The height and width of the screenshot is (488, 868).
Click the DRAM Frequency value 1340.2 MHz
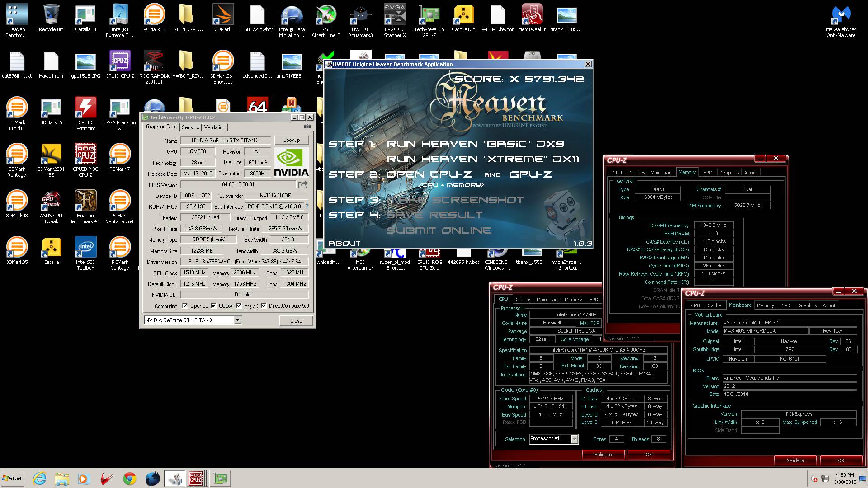pyautogui.click(x=713, y=225)
